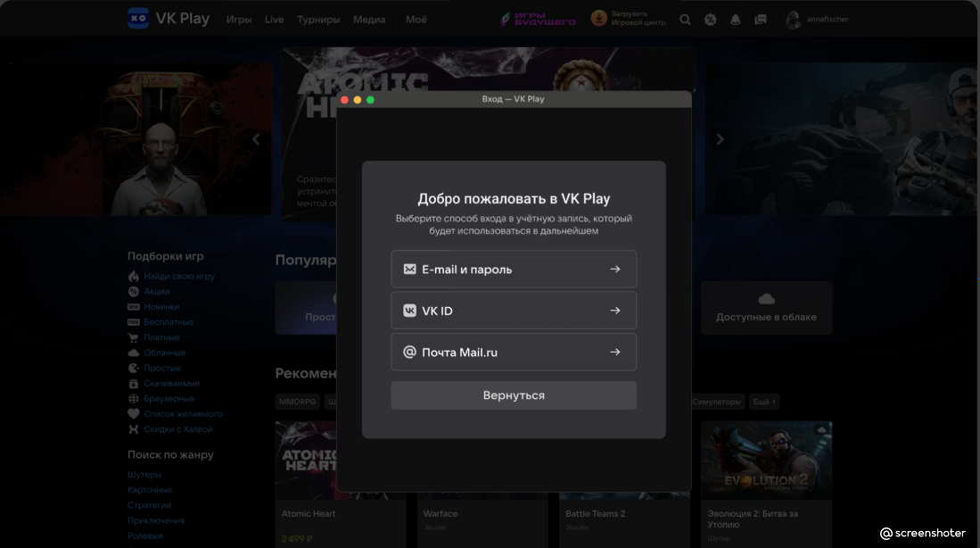Screen dimensions: 980x548
Task: Open the Новинки collection link
Action: click(x=161, y=306)
